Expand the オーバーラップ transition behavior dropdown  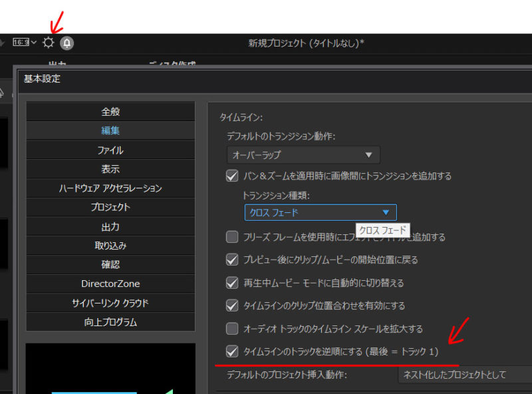tap(303, 155)
